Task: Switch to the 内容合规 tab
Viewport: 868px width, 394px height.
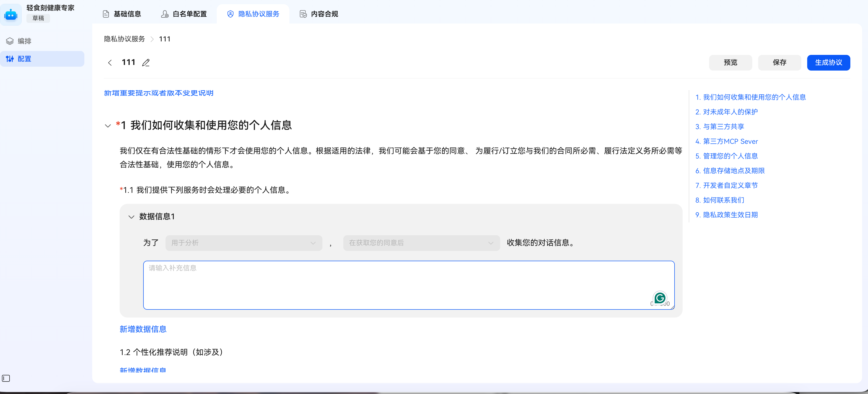Action: point(318,14)
